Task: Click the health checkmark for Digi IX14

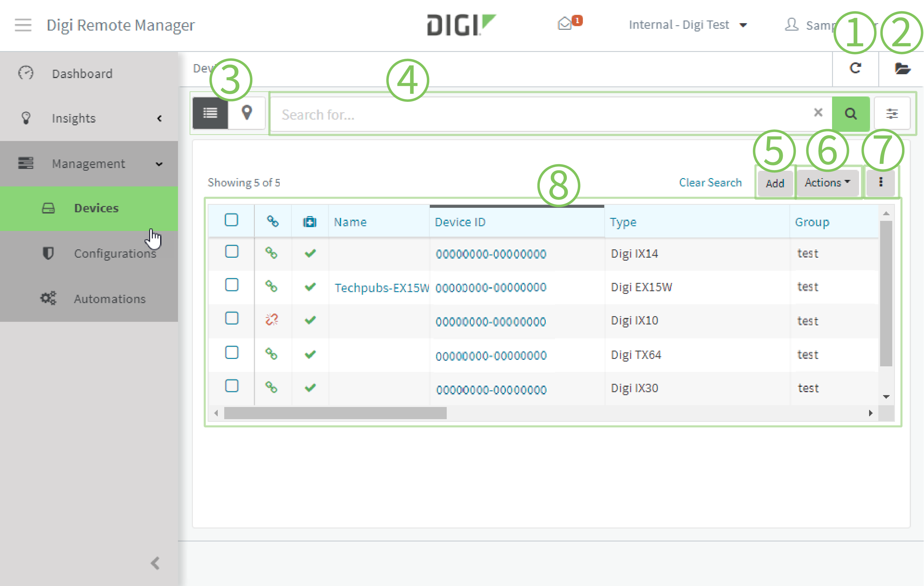Action: (x=310, y=254)
